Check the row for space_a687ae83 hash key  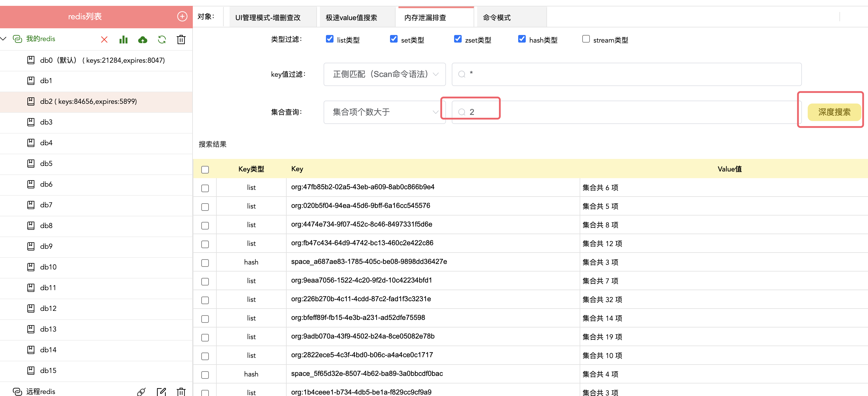coord(205,263)
